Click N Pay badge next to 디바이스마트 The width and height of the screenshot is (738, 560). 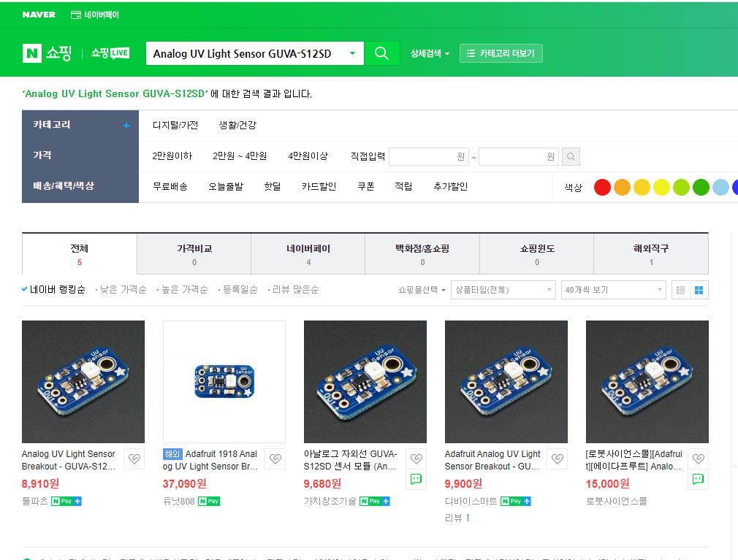click(x=515, y=502)
